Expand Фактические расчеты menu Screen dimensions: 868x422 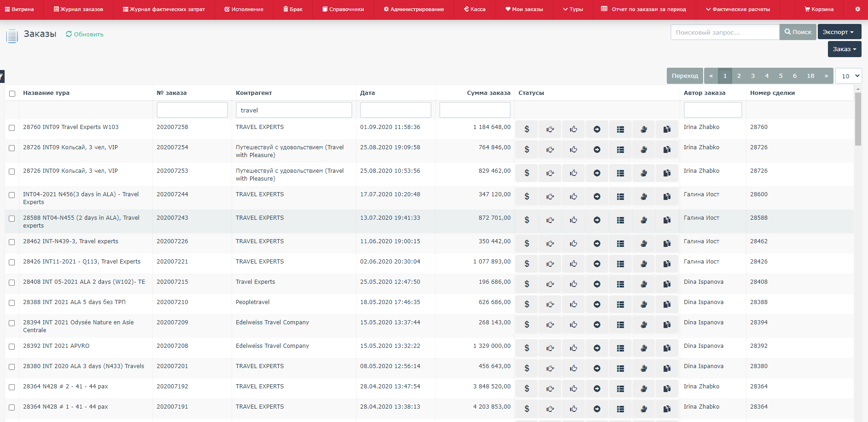click(x=738, y=9)
